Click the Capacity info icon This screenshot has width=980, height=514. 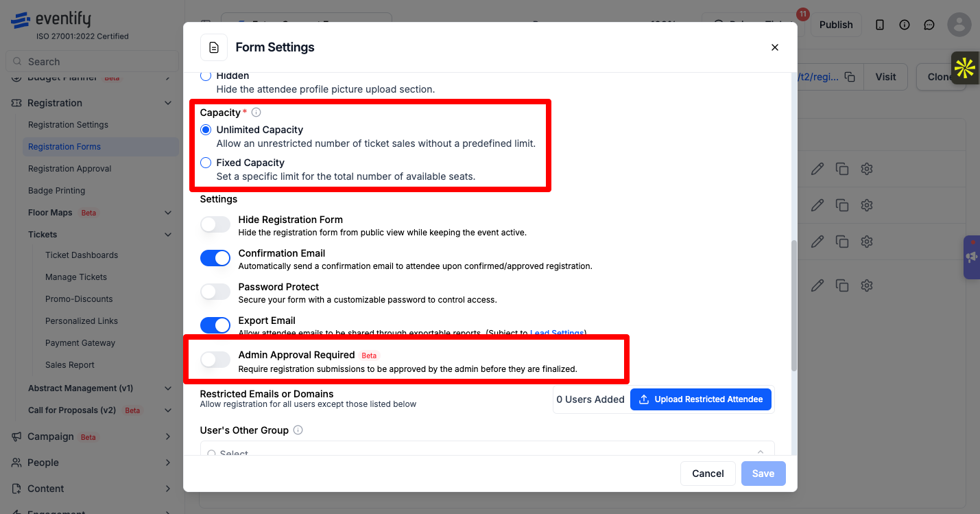(x=256, y=113)
